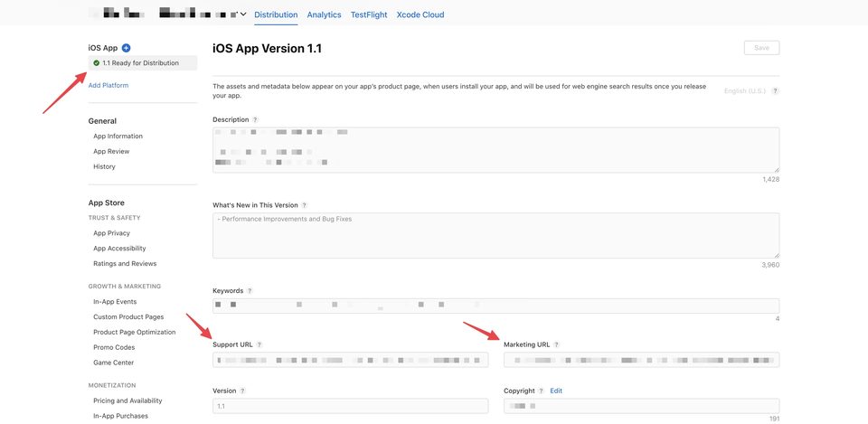Select 1.1 Ready for Distribution version
This screenshot has height=424, width=868.
[x=143, y=63]
